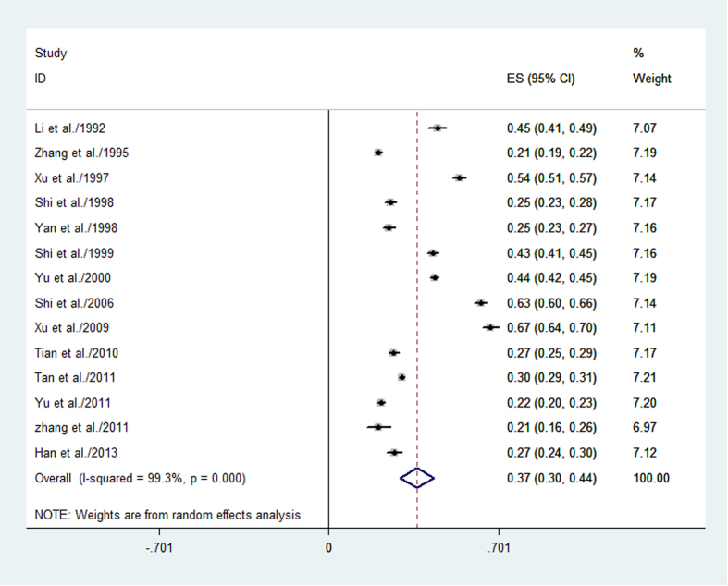This screenshot has height=586, width=728.
Task: Click the Xu et al./2009 data point marker
Action: pyautogui.click(x=490, y=327)
